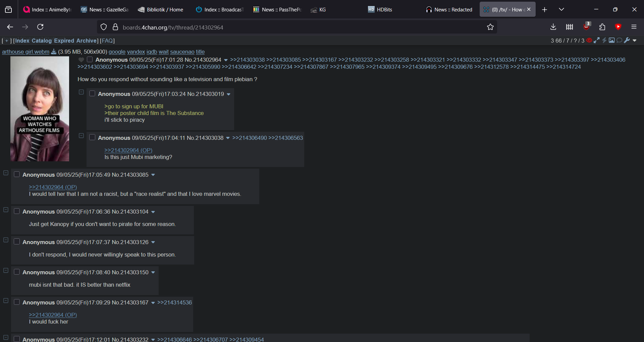
Task: Open the gallery image icon in header
Action: click(x=612, y=41)
